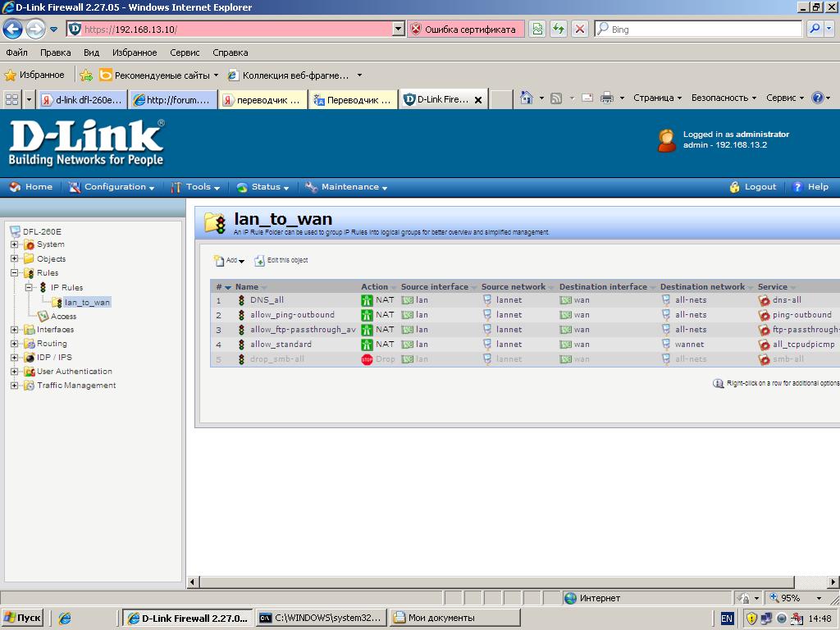Click the Пуск start button
Viewport: 840px width, 630px height.
[22, 619]
